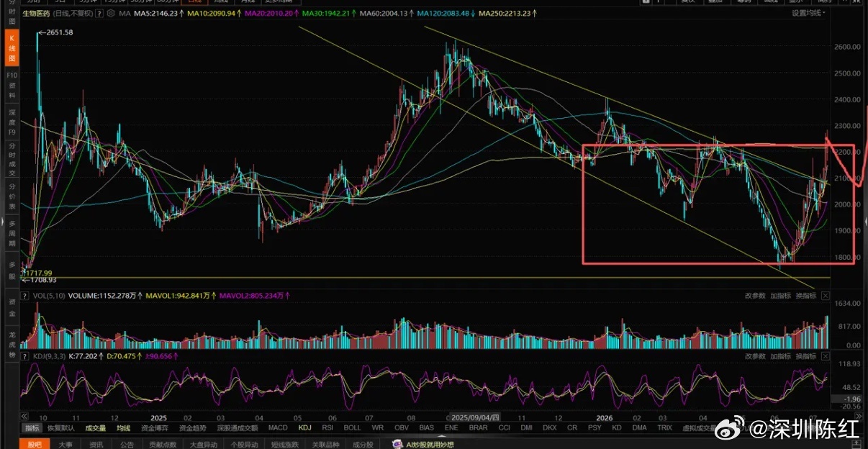Switch to the PSY indicator

point(595,427)
